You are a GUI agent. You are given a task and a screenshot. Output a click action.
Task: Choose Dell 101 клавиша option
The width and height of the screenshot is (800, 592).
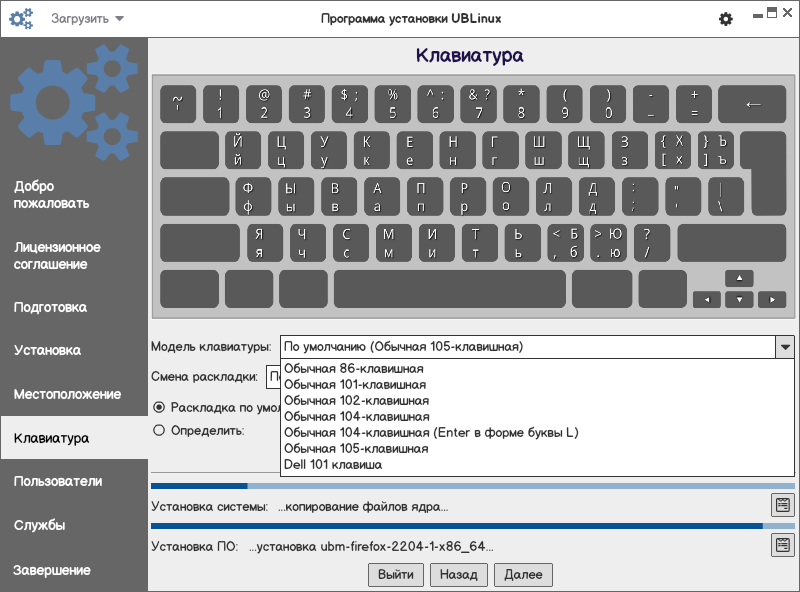[x=537, y=464]
